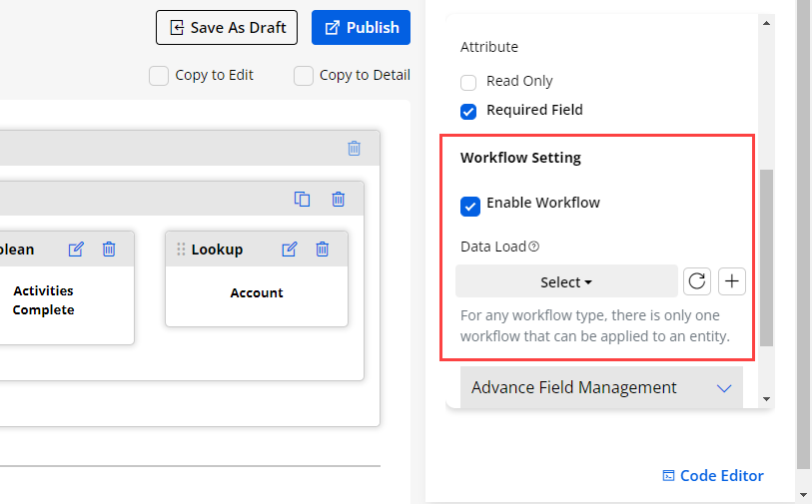Add a new Data Load workflow
Image resolution: width=812 pixels, height=504 pixels.
point(732,281)
